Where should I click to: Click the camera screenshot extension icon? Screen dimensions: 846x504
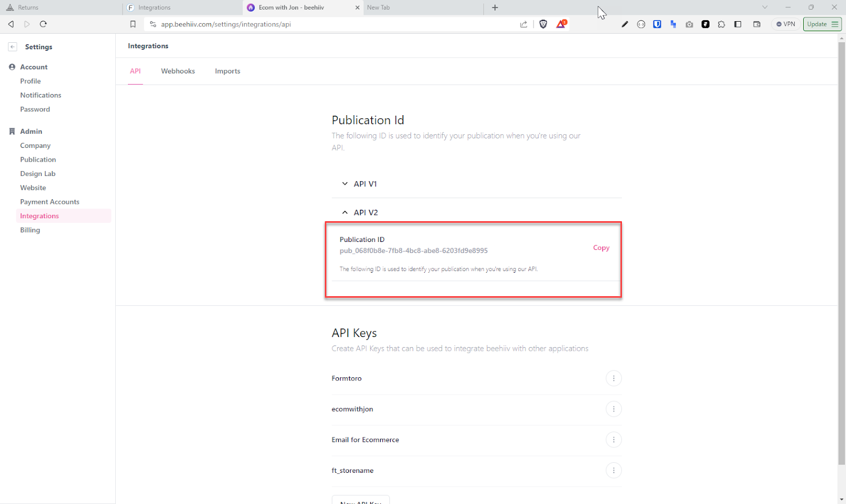pos(689,24)
